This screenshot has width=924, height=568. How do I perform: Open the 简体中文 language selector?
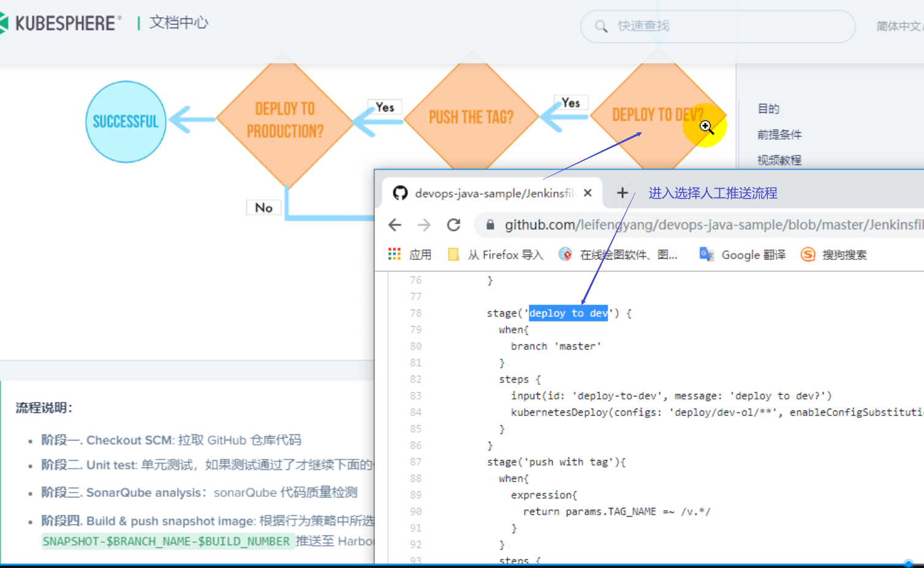pos(899,26)
